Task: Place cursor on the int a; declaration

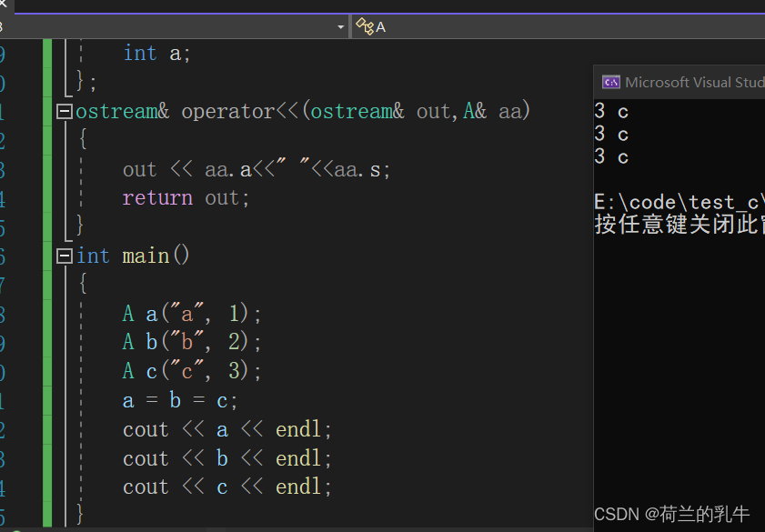Action: point(155,53)
